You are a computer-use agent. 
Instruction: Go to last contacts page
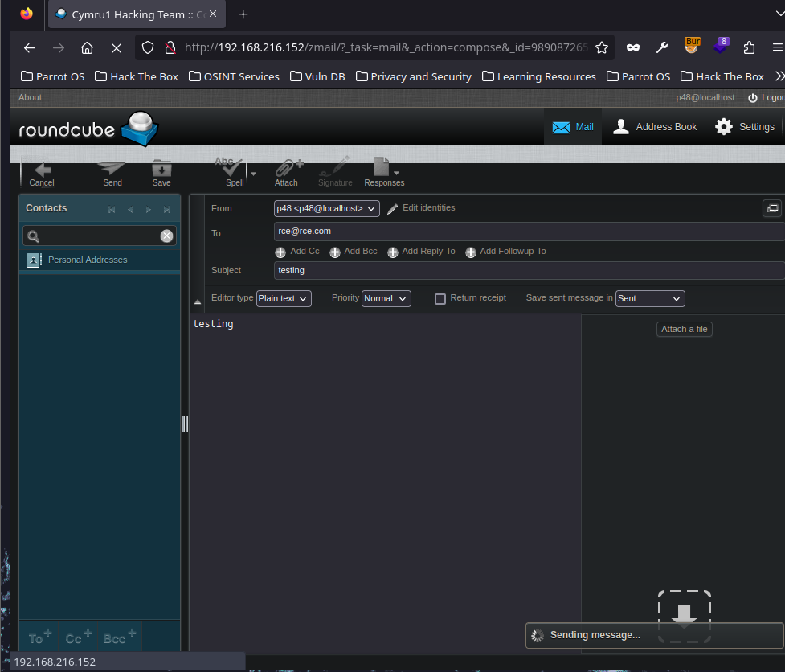coord(167,209)
